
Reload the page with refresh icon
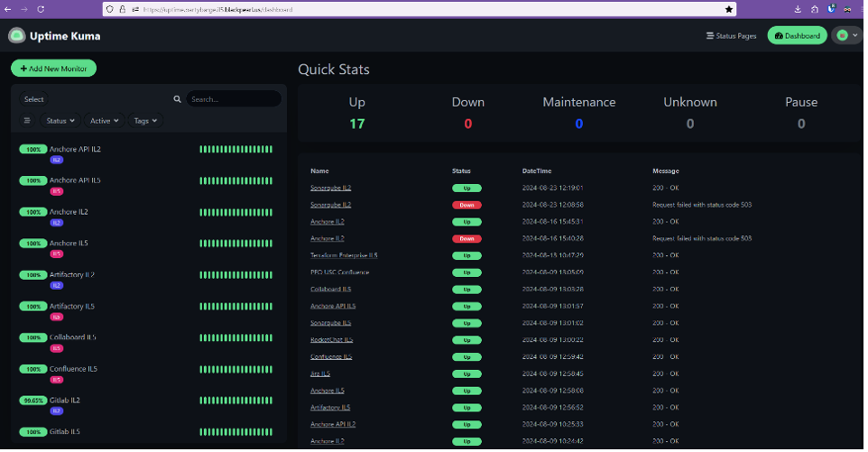click(x=41, y=9)
